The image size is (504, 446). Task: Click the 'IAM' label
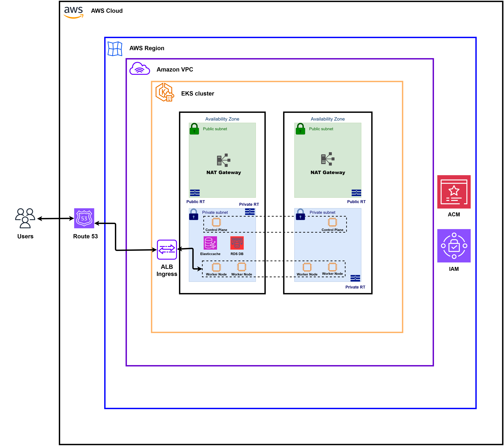coord(454,269)
